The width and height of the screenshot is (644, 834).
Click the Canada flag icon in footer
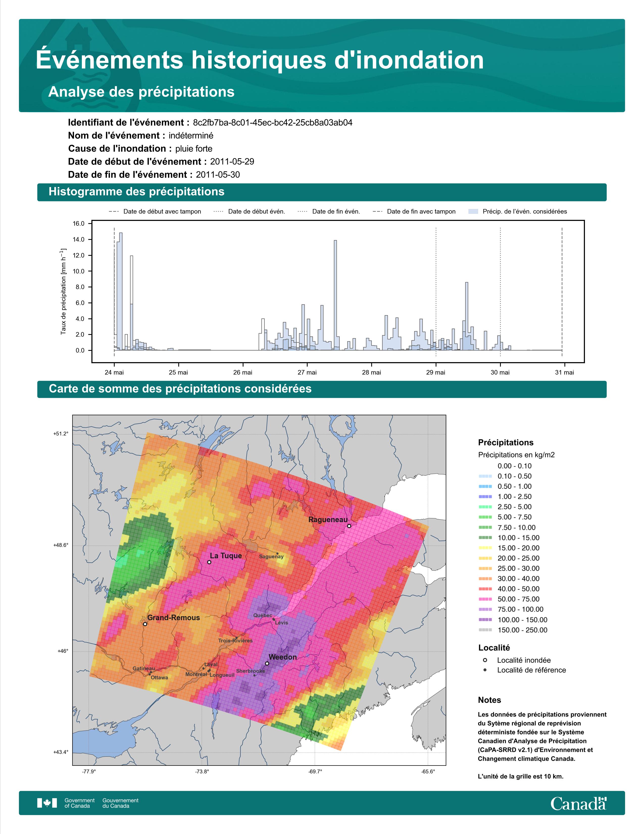47,803
